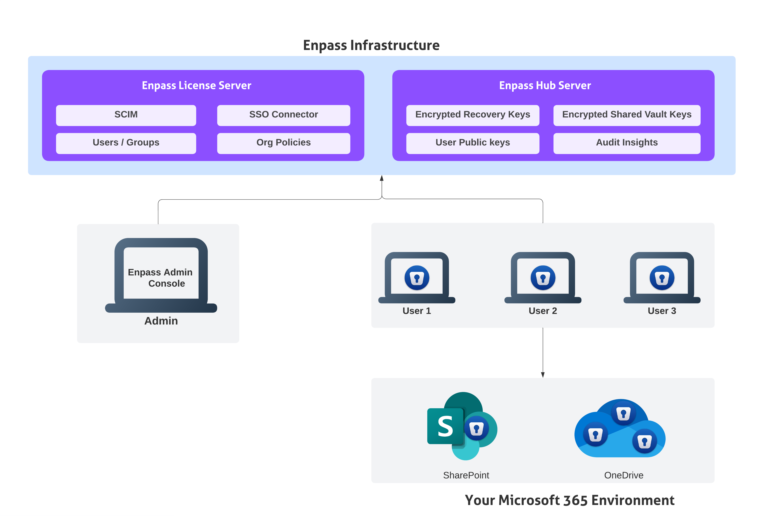Click the Enpass Hub Server heading

[545, 85]
